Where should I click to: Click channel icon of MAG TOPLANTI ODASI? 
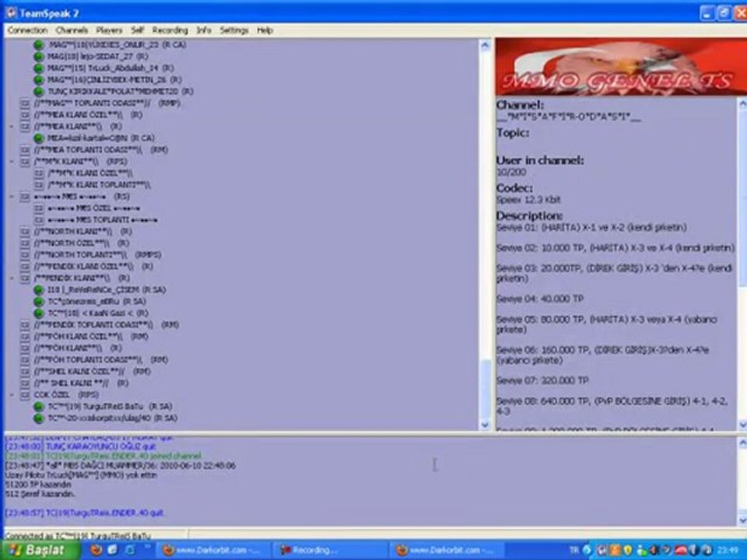(x=25, y=103)
